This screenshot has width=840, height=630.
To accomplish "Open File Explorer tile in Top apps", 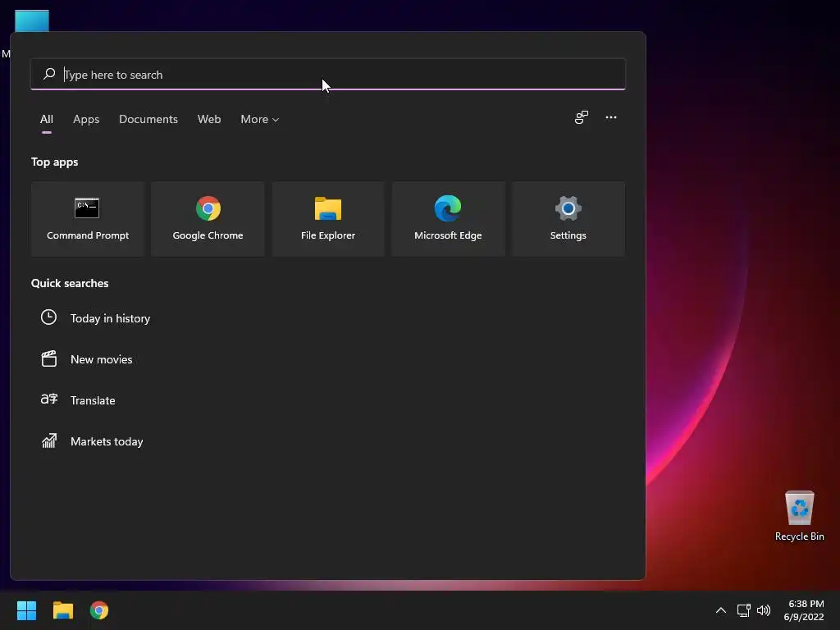I will 328,218.
